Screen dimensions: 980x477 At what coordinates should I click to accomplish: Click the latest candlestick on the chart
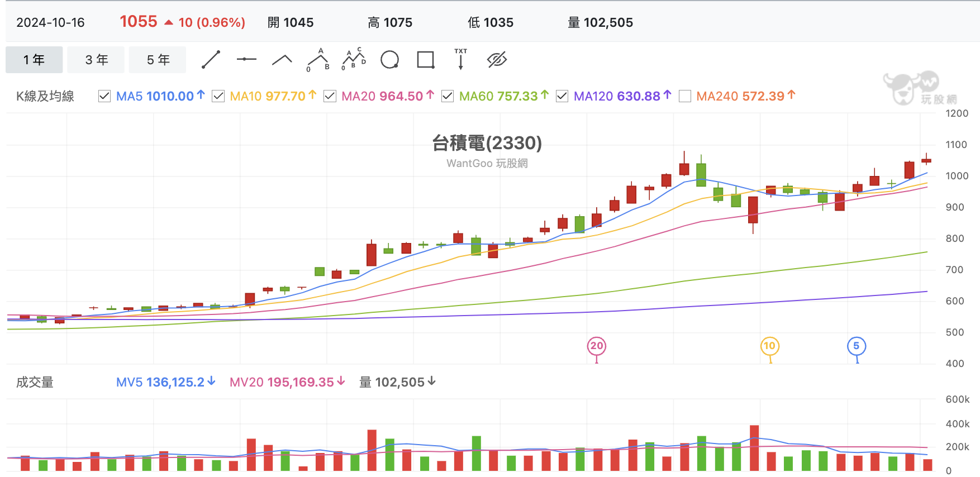[x=926, y=160]
